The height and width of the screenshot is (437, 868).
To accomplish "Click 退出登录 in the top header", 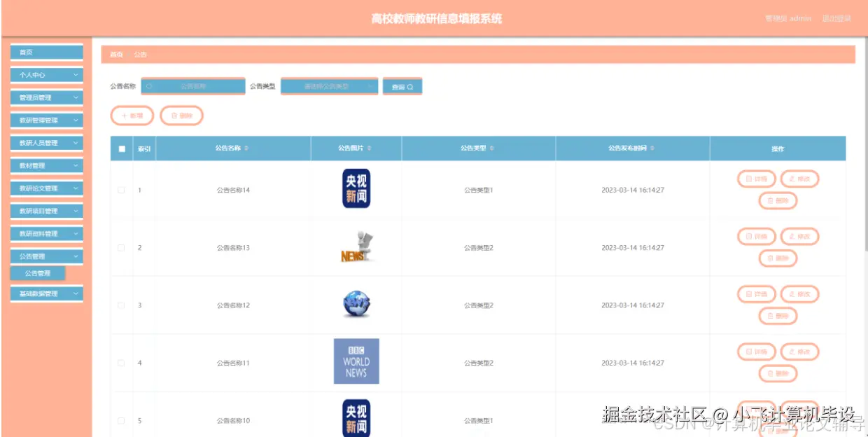I will (x=836, y=18).
